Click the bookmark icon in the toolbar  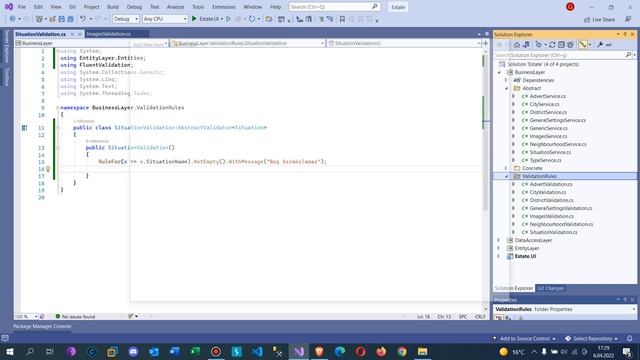point(342,19)
